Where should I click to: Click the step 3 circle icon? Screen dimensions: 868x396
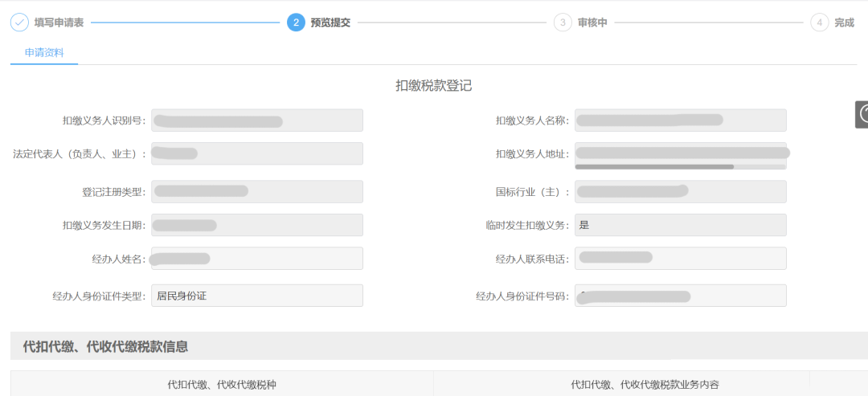coord(563,22)
